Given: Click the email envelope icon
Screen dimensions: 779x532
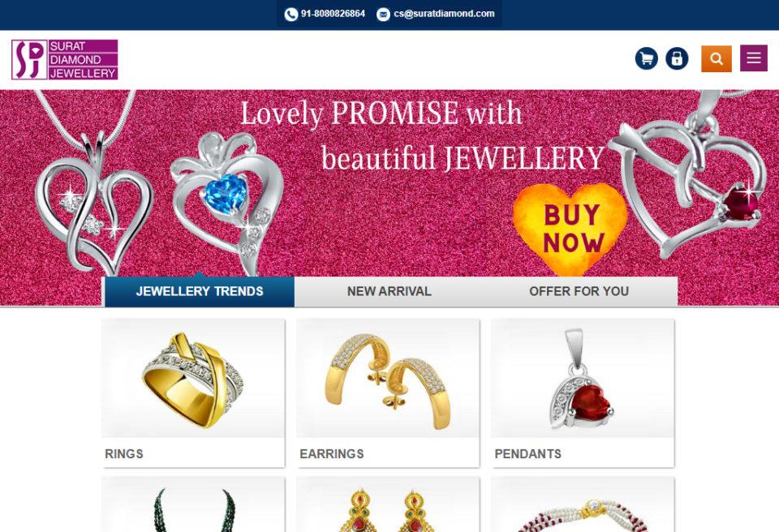Looking at the screenshot, I should [383, 15].
